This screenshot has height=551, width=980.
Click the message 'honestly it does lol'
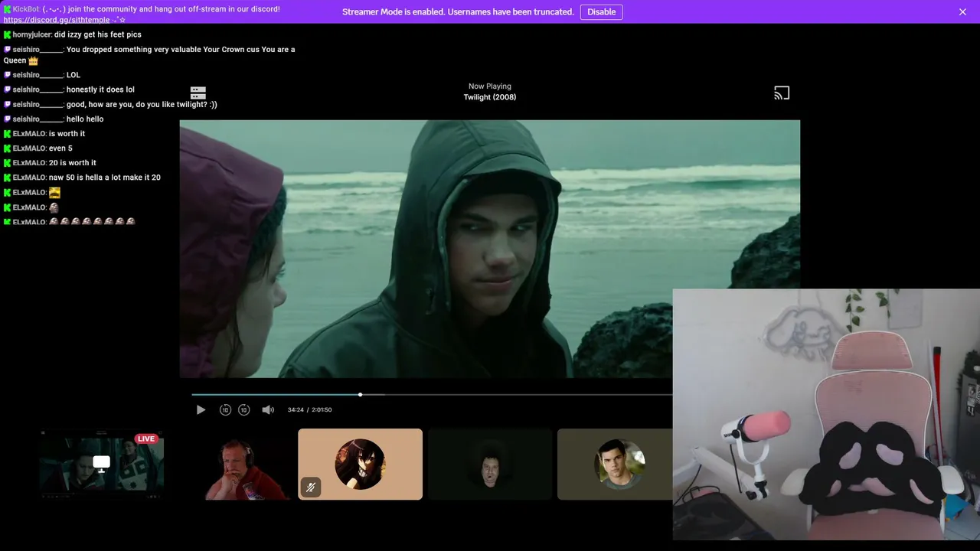(x=100, y=90)
